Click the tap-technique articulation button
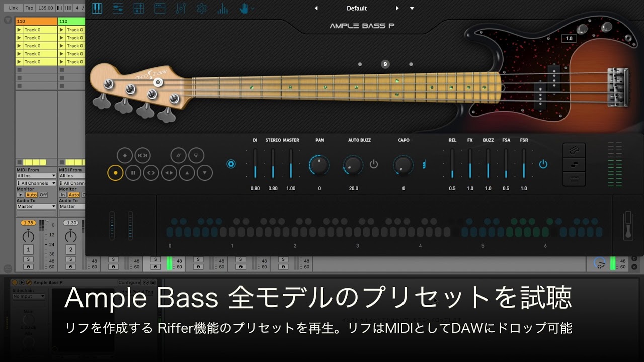644x362 pixels. [196, 155]
